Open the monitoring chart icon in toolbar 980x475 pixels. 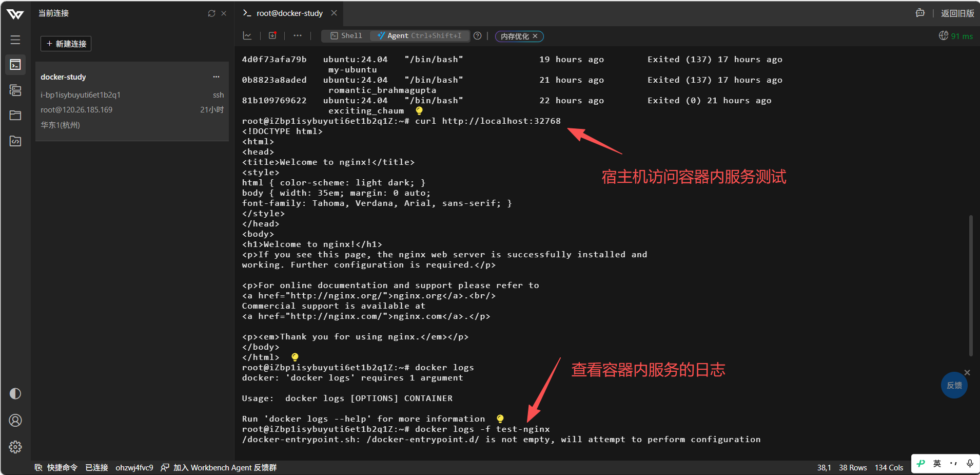pyautogui.click(x=247, y=35)
